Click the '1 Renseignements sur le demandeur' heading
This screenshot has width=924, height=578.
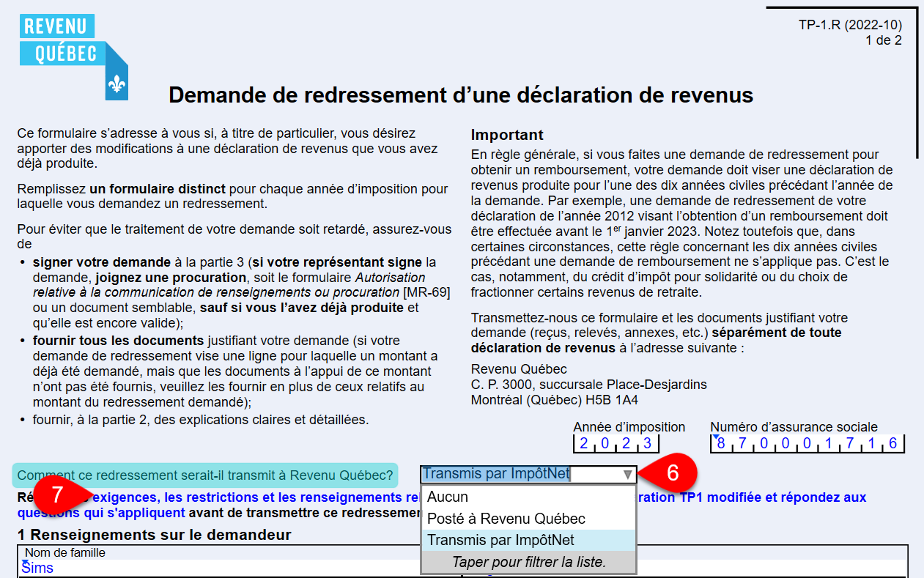click(154, 535)
